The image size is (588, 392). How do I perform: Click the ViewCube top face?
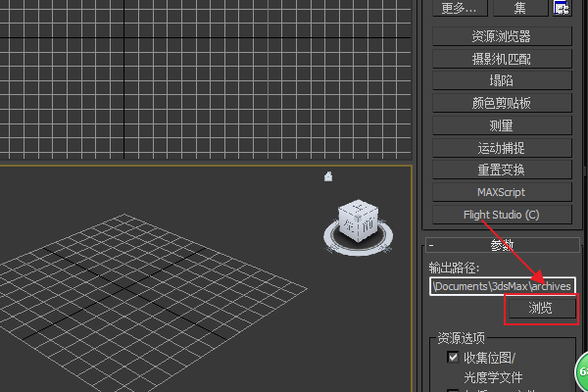click(x=358, y=208)
